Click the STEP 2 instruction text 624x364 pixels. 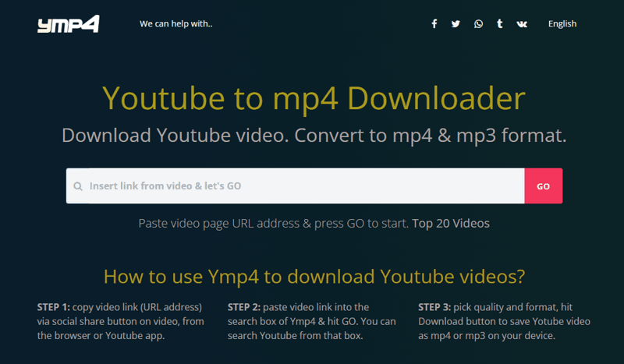click(311, 321)
